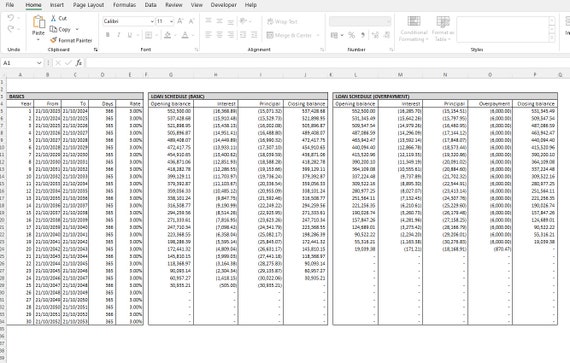Click the Paste clipboard icon
Screen dimensions: 570x363
coord(39,23)
